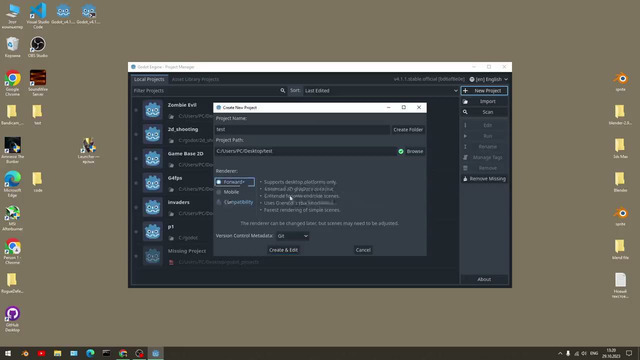This screenshot has height=360, width=640.
Task: Select the Zombie Evil project icon
Action: coord(153,110)
